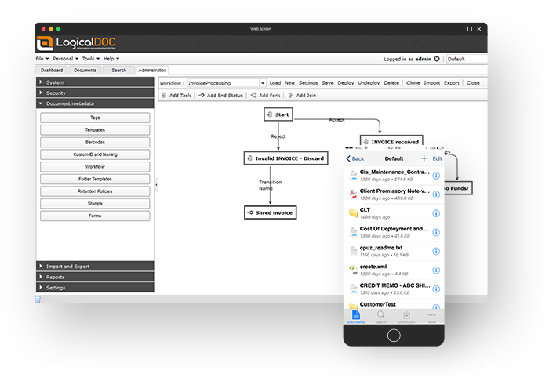This screenshot has height=392, width=549.
Task: Open Custom ID and Naming
Action: click(95, 154)
